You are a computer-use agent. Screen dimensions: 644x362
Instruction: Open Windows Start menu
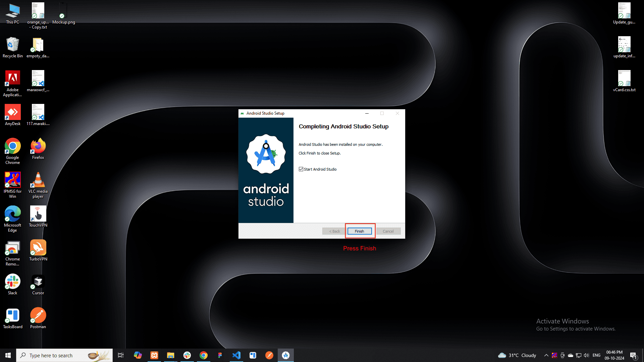[8, 355]
